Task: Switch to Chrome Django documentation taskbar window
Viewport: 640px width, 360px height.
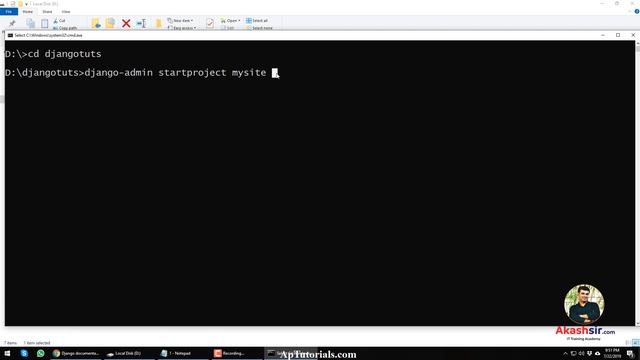Action: point(76,353)
